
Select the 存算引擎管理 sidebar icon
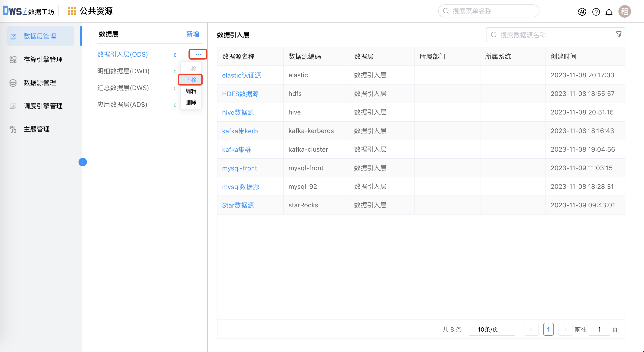(x=13, y=59)
